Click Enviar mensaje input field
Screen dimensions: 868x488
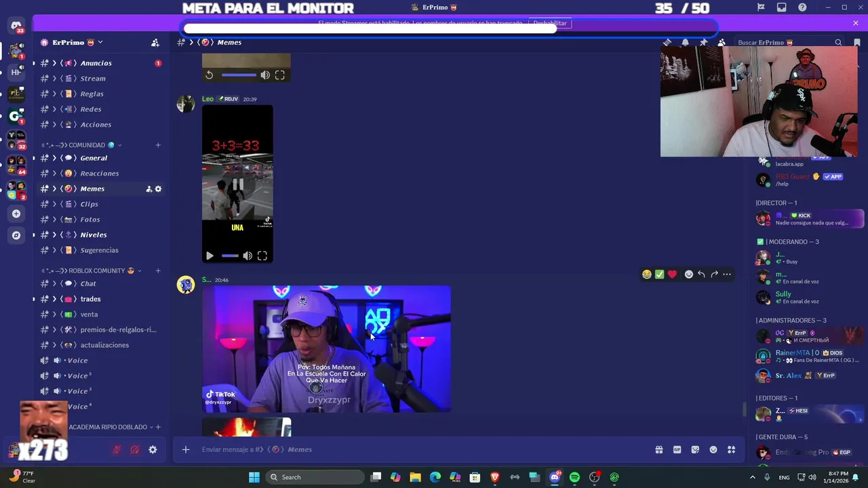pos(420,449)
